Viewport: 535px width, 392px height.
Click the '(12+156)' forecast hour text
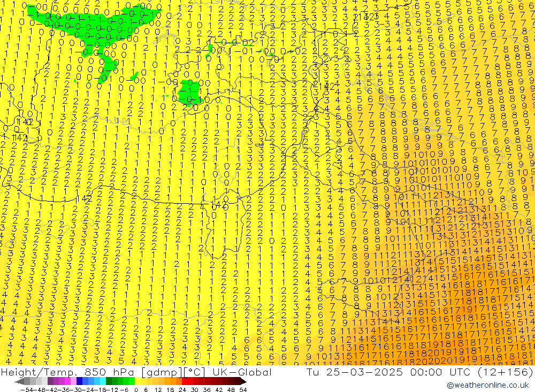tap(506, 372)
